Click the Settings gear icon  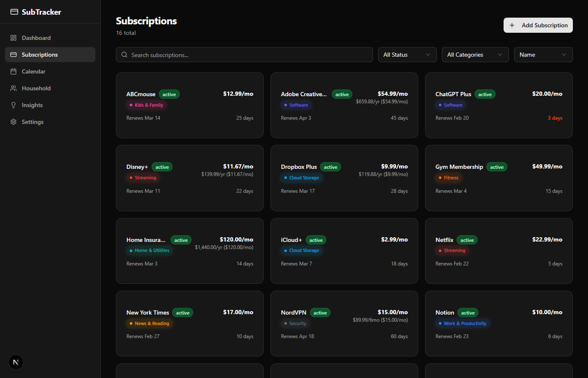pyautogui.click(x=13, y=122)
